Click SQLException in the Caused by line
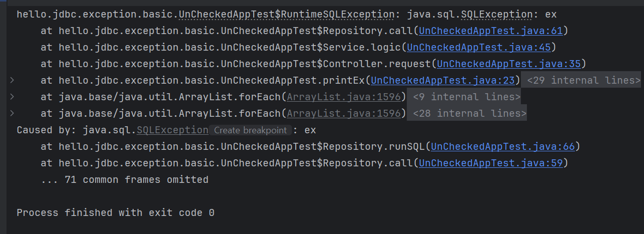Viewport: 644px width, 234px height. point(172,130)
